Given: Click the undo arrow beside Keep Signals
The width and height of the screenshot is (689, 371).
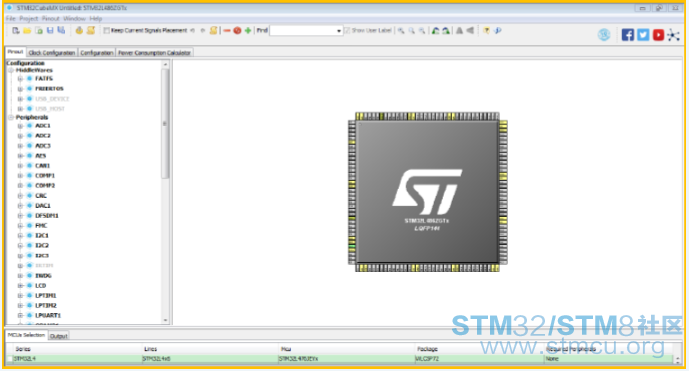Looking at the screenshot, I should coord(192,30).
